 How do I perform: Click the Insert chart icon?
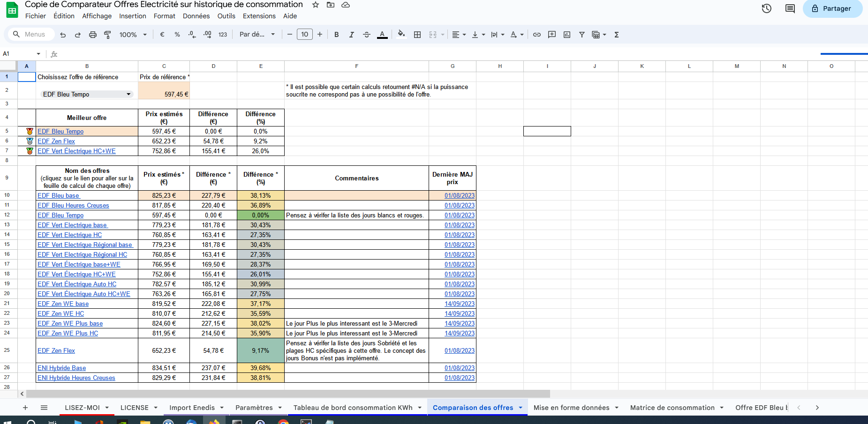[567, 35]
